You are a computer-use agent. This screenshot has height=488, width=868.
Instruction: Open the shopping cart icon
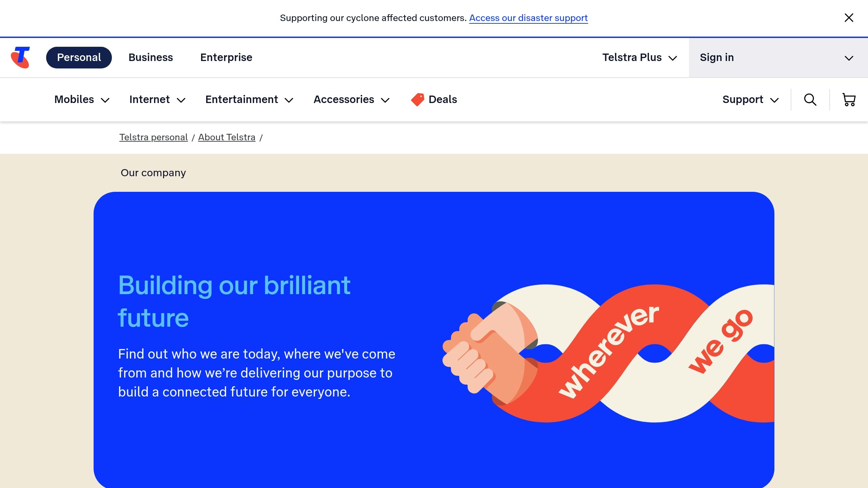849,100
